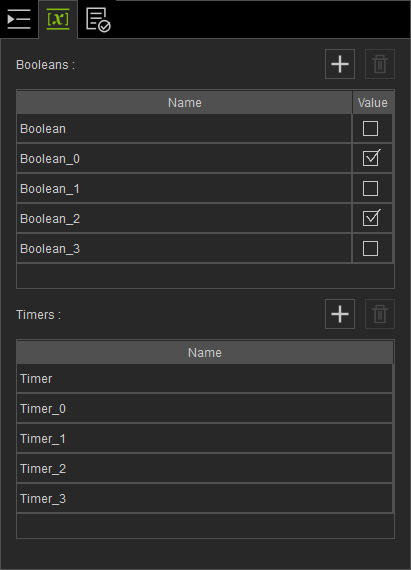Add a new Boolean with plus icon
Viewport: 411px width, 570px height.
pyautogui.click(x=340, y=64)
